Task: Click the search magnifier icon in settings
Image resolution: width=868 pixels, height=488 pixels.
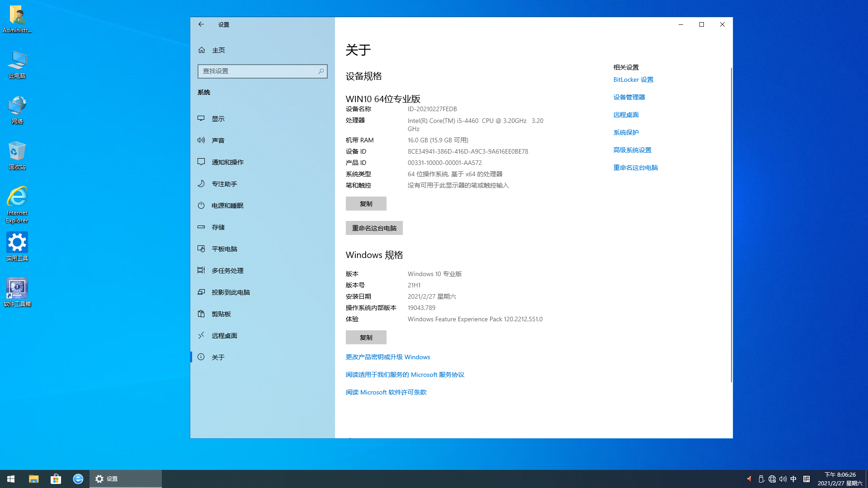Action: tap(321, 71)
